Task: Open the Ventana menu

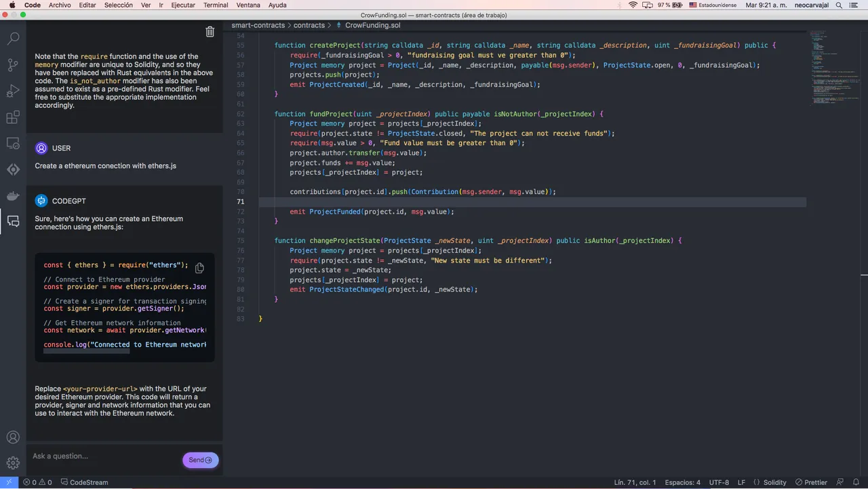Action: 248,5
